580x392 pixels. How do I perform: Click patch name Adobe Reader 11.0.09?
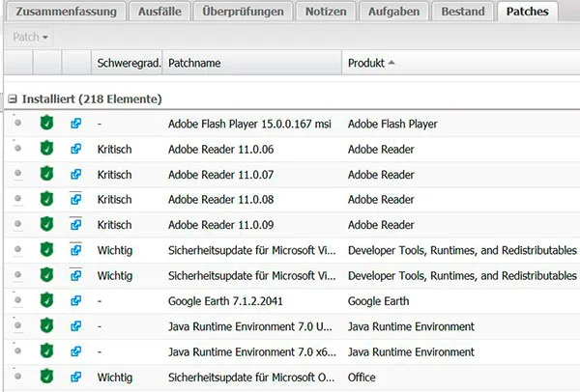click(220, 225)
